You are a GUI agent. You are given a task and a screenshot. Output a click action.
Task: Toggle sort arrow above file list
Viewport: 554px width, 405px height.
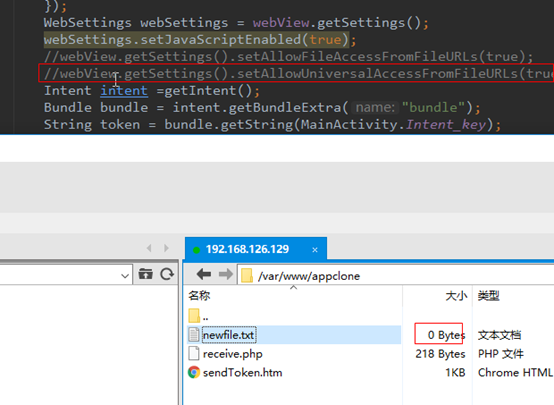coord(293,288)
